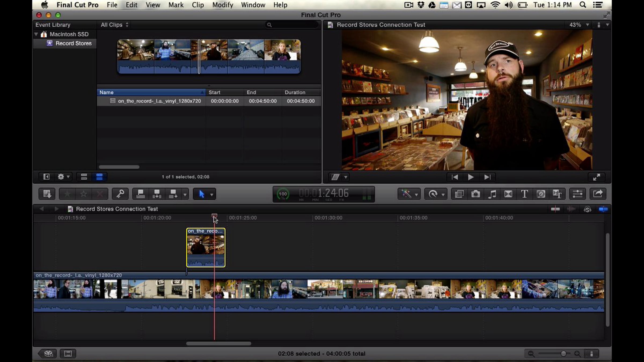The height and width of the screenshot is (362, 644).
Task: Click the timeline horizontal scrollbar
Action: point(219,343)
